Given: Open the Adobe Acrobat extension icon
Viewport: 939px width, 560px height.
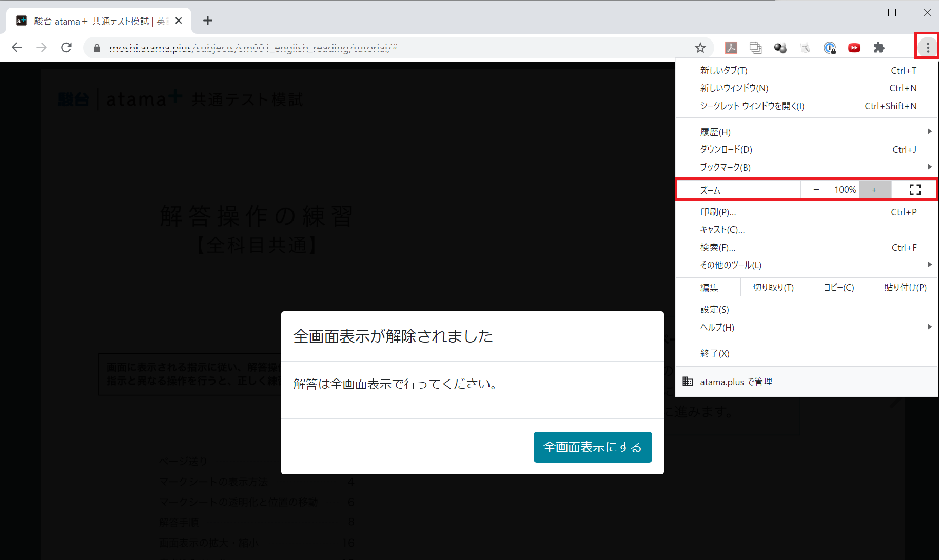Looking at the screenshot, I should point(731,48).
